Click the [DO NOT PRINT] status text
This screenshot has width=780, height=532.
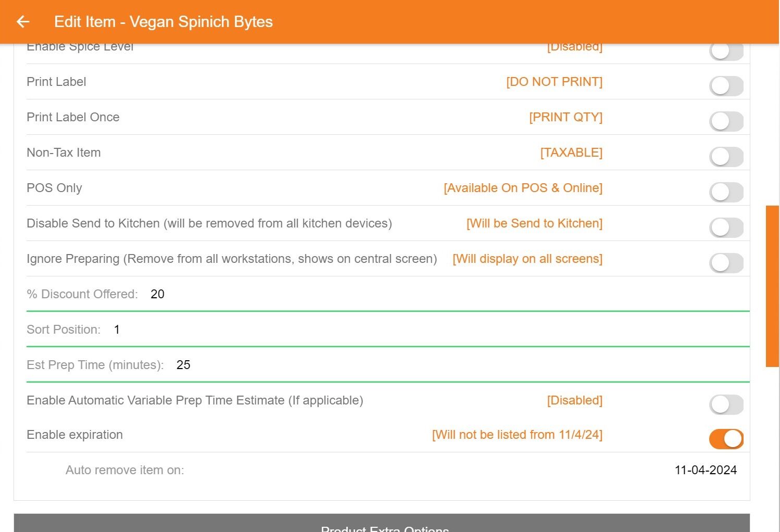pyautogui.click(x=554, y=82)
